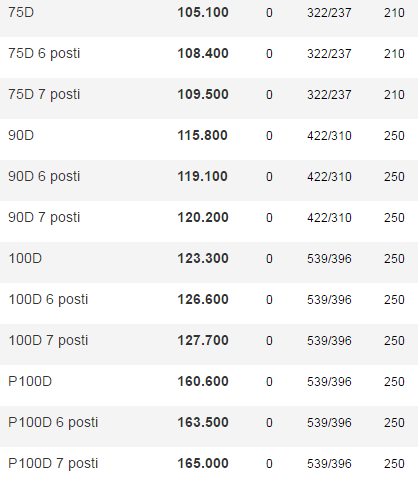Select price 160.600 in P100D row

[203, 381]
